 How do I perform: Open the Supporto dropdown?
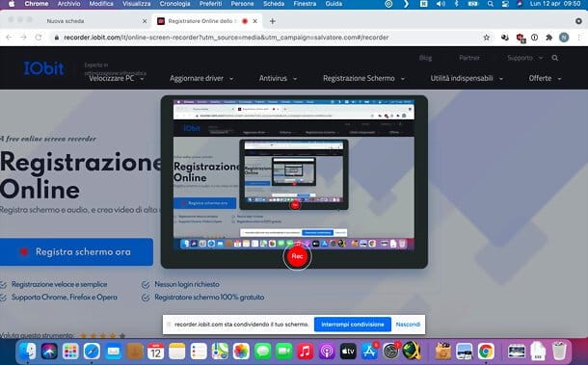point(525,58)
